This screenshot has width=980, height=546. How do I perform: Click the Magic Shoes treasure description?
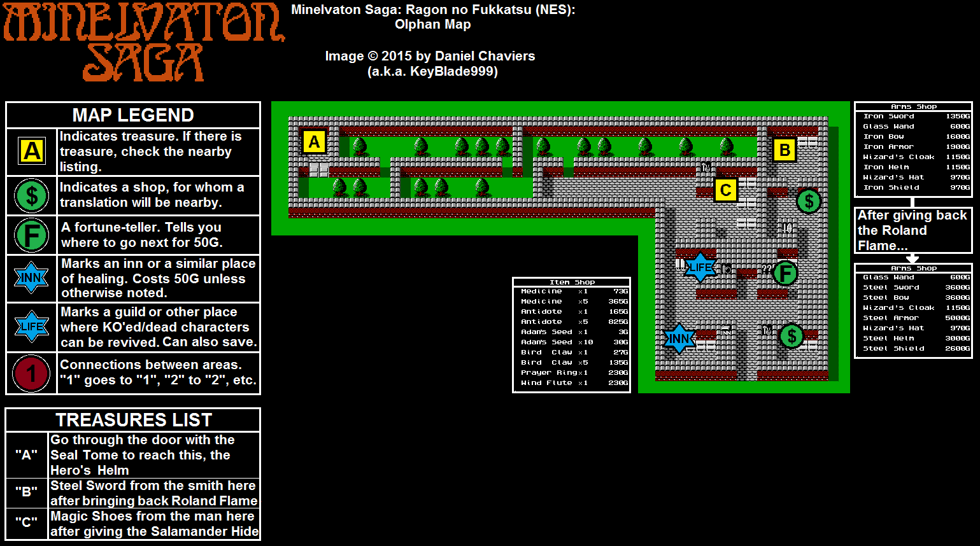154,524
